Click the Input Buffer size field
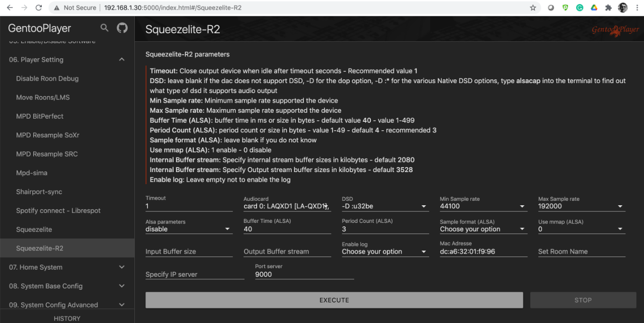 tap(189, 252)
